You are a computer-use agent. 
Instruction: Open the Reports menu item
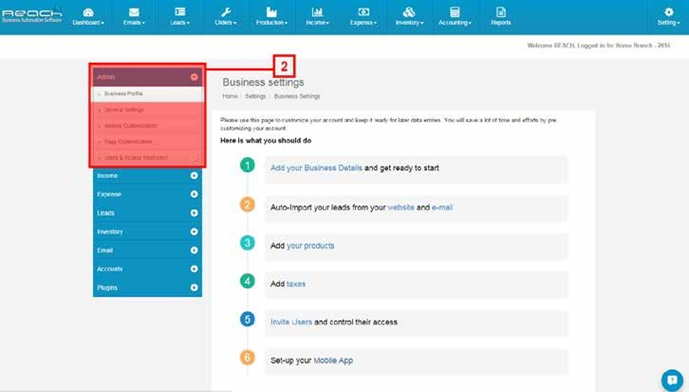point(500,17)
